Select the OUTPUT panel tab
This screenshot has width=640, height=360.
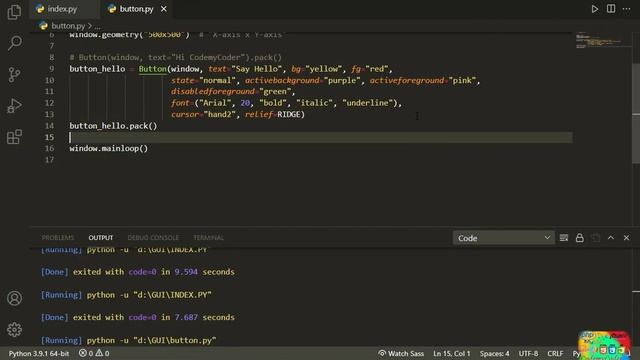[101, 238]
